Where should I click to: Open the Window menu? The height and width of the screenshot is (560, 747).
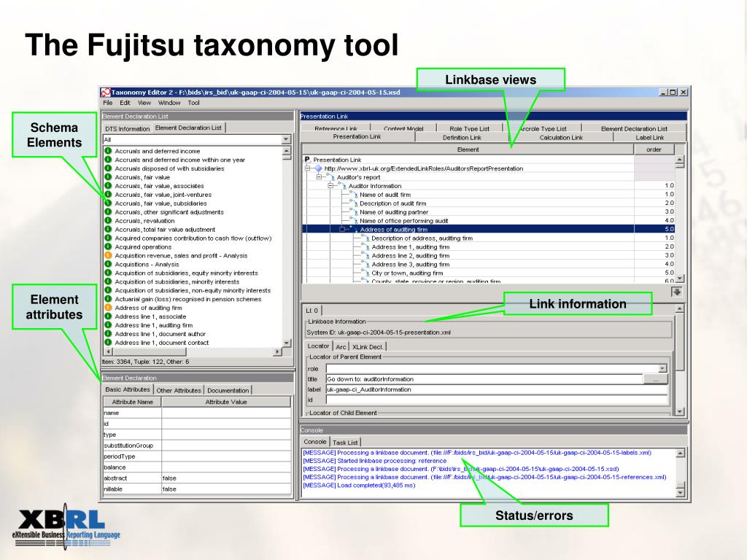[x=169, y=103]
